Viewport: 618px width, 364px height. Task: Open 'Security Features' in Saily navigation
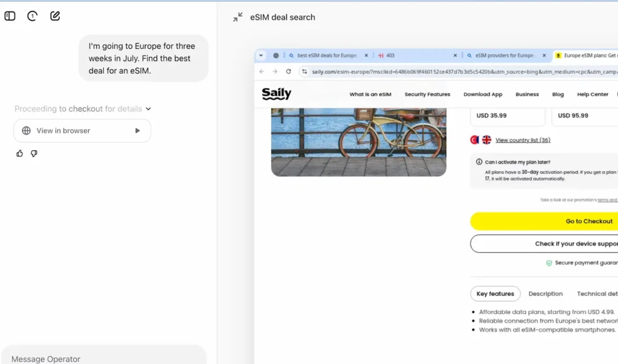427,94
